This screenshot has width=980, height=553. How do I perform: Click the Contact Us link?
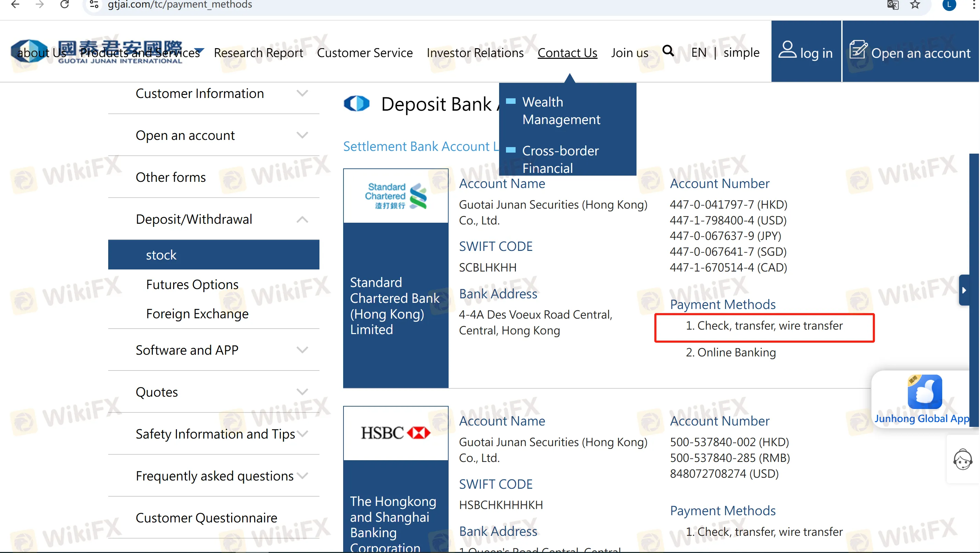point(567,53)
